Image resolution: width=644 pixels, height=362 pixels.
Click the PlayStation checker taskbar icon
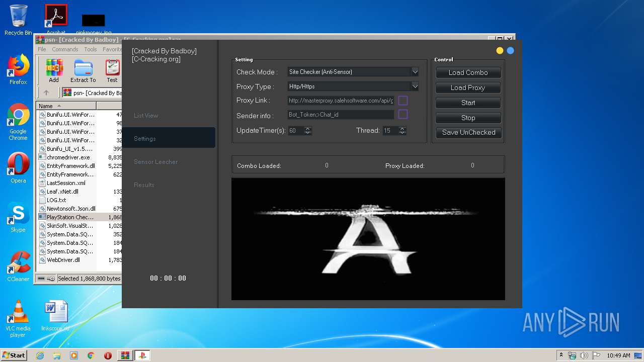pos(142,355)
